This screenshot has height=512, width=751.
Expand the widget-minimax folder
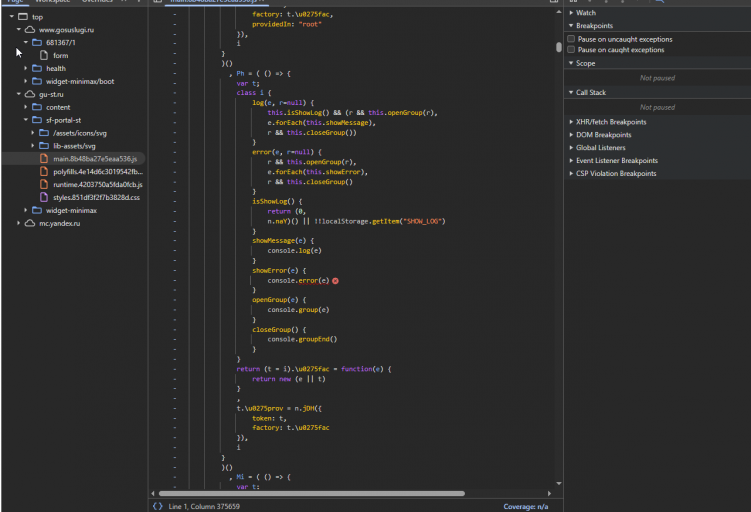tap(25, 210)
